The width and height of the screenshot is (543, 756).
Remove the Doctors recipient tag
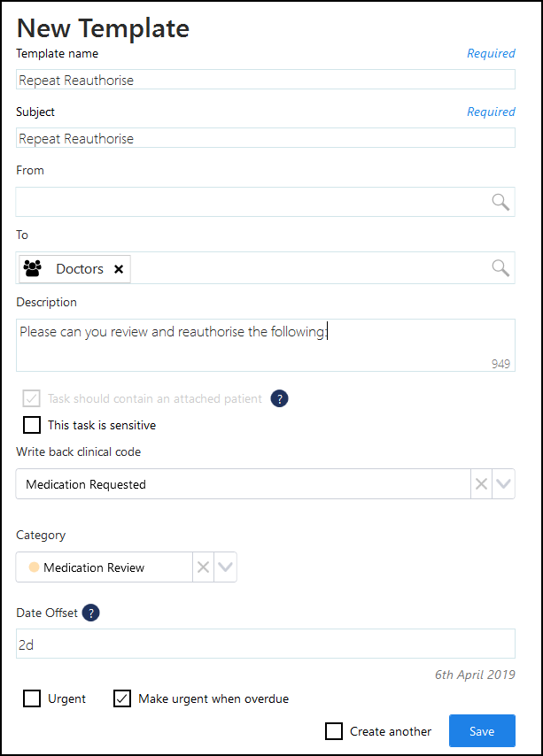(x=119, y=269)
